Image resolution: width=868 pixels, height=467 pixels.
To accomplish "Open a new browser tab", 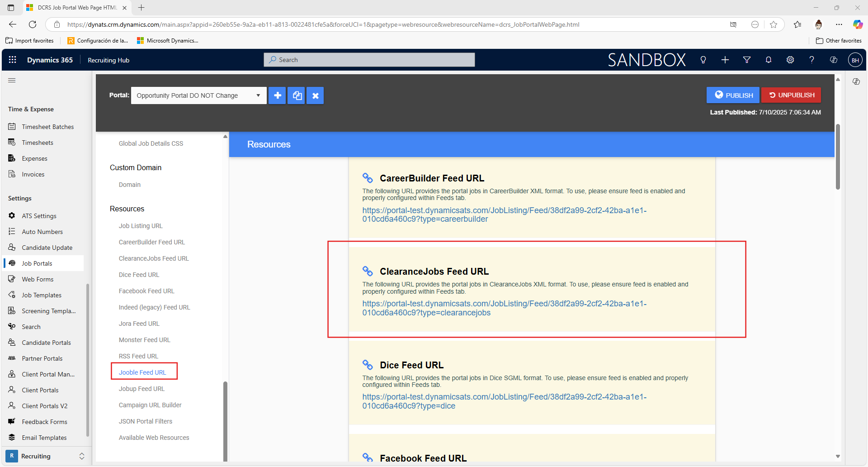I will (141, 8).
